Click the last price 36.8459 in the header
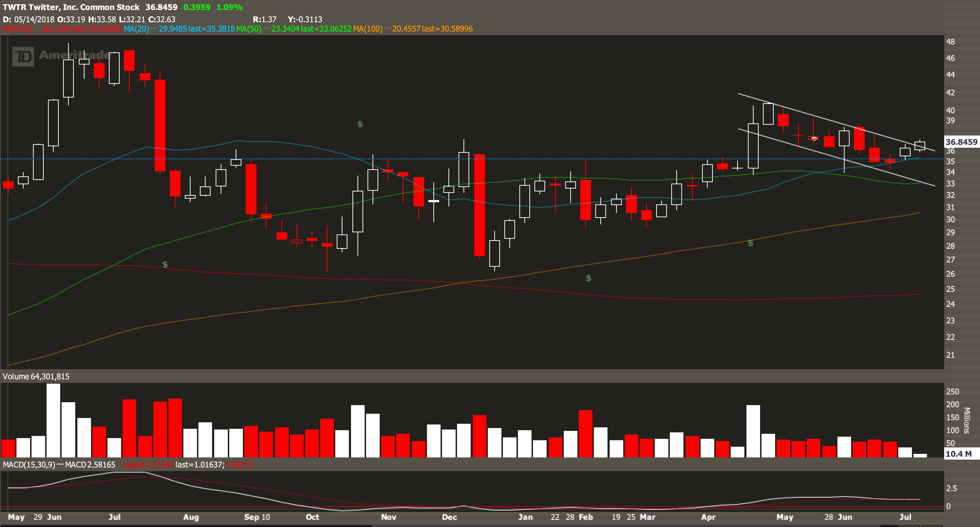Viewport: 980px width, 527px height. point(161,7)
